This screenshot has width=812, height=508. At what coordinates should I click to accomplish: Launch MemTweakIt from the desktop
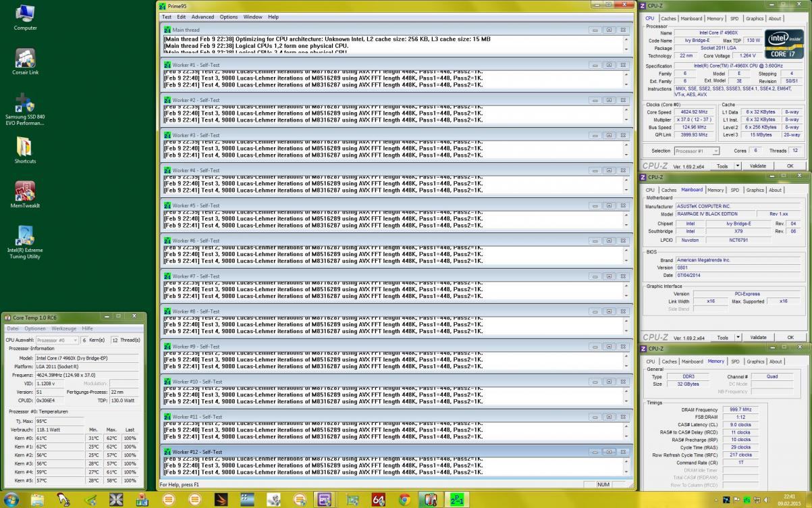[x=25, y=195]
